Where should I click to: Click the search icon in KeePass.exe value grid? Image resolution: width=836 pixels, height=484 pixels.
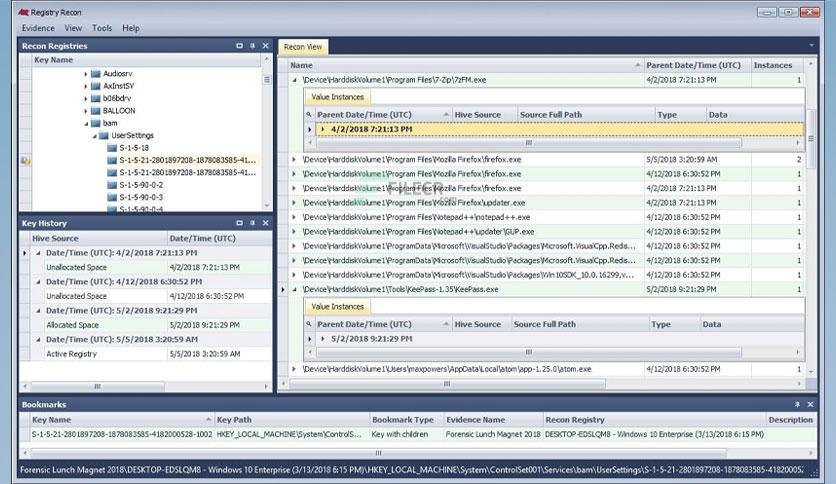tap(309, 324)
